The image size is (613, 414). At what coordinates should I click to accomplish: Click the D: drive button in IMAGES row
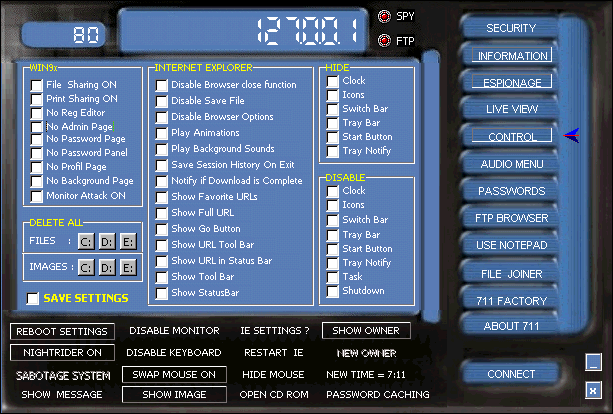coord(109,266)
